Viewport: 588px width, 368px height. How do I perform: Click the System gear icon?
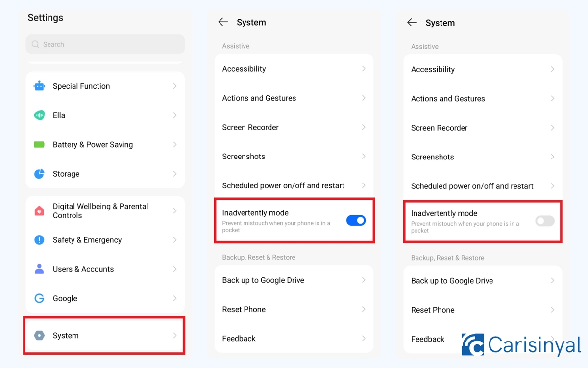coord(39,336)
